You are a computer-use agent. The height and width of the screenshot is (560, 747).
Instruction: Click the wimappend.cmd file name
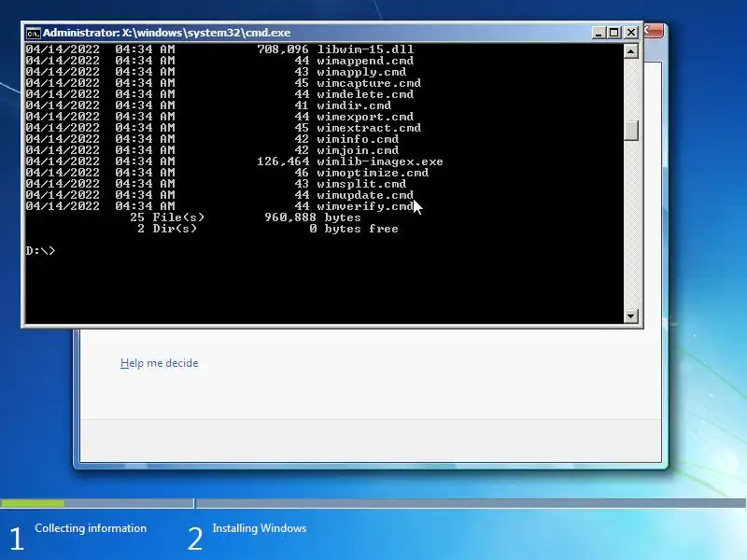click(x=365, y=61)
